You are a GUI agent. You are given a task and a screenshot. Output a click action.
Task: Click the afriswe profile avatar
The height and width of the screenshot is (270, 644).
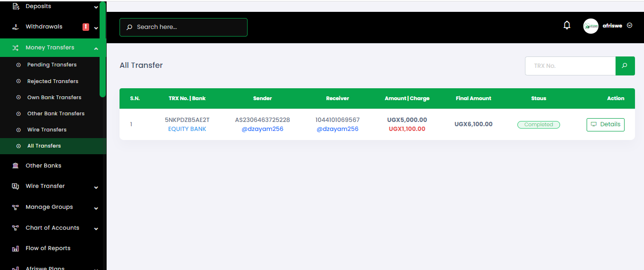point(591,26)
